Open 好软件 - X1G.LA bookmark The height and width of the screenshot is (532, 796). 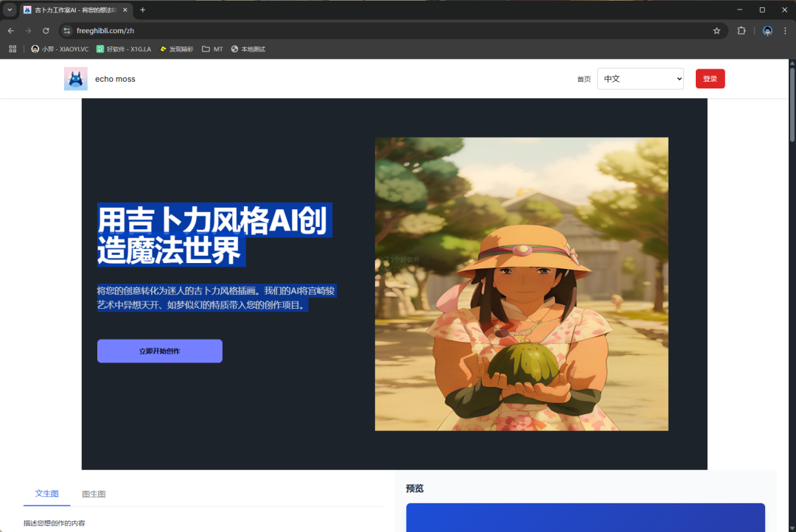(124, 49)
